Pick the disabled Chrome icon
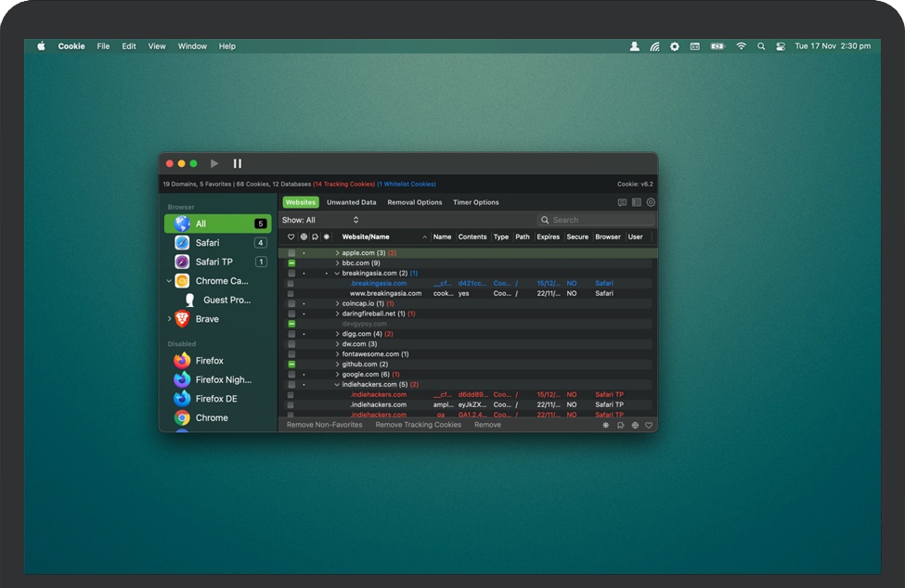 click(182, 417)
